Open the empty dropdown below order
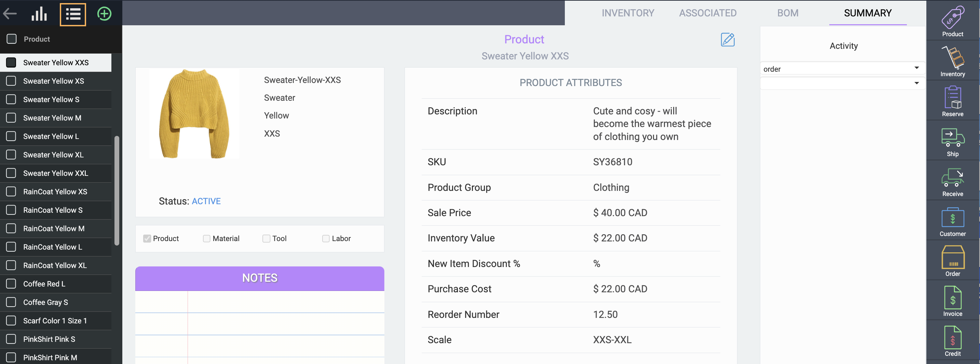Image resolution: width=980 pixels, height=364 pixels. coord(916,83)
